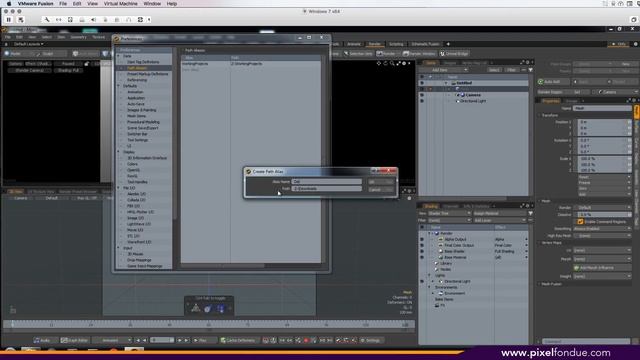Open the Virtual Machine menu
The image size is (640, 360).
tap(120, 4)
